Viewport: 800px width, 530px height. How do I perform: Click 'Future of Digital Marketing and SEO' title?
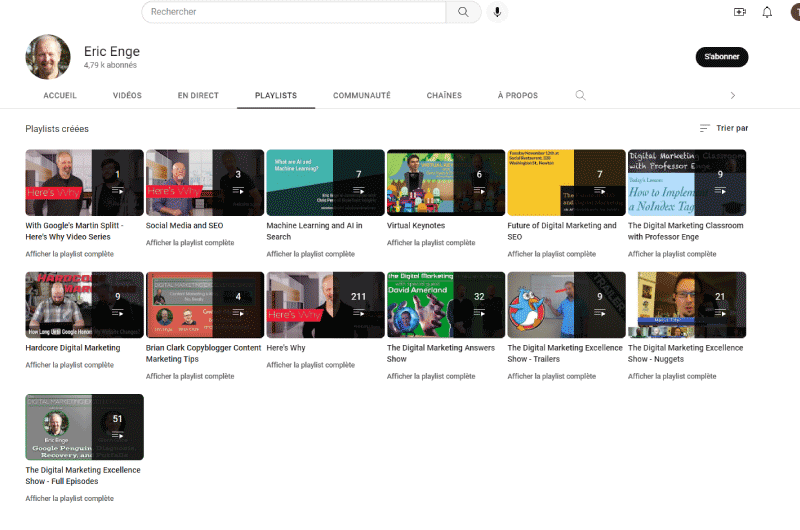pos(562,231)
